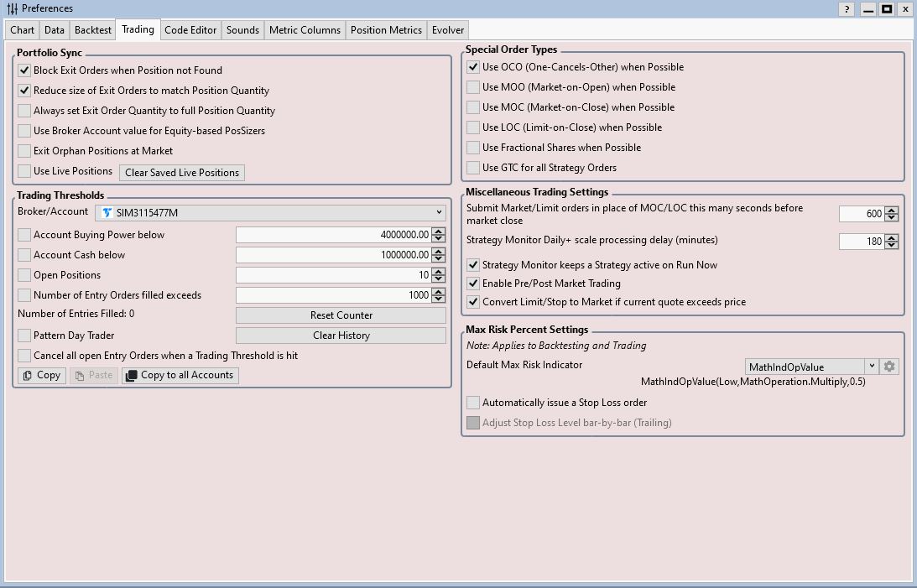Switch to the Backtest tab
The height and width of the screenshot is (588, 917).
point(92,30)
